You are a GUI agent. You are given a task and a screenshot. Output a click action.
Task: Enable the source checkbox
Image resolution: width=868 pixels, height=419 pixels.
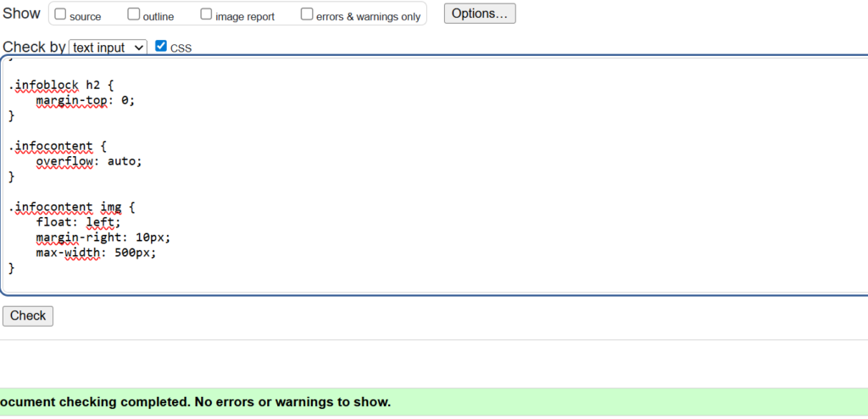60,14
